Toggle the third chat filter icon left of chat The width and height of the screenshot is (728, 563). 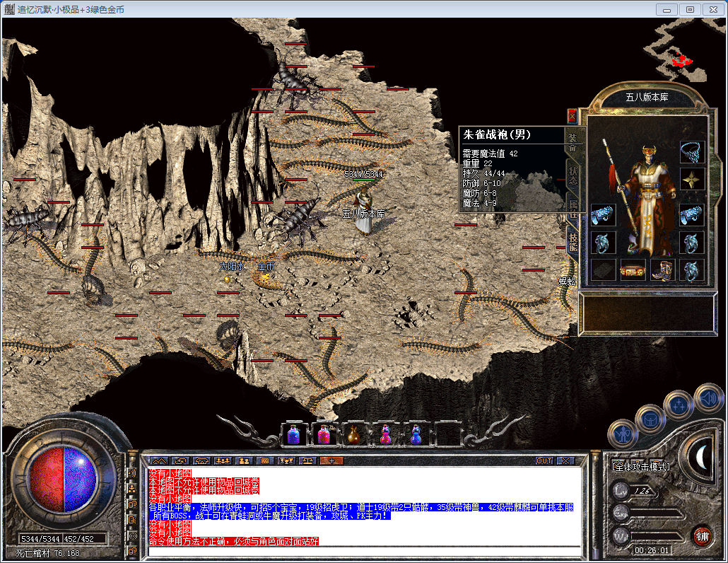[x=132, y=504]
